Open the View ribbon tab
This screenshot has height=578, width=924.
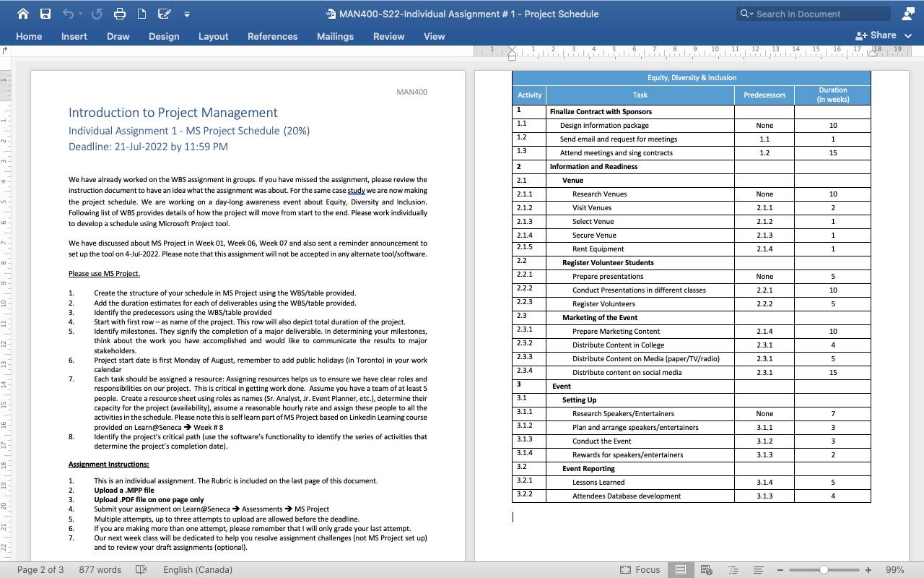point(435,36)
